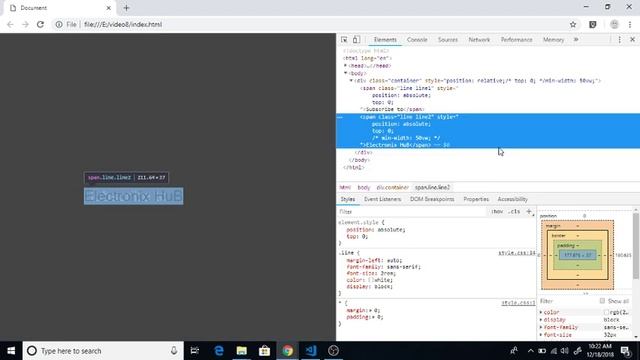Open the Styles sub-tab
Image resolution: width=640 pixels, height=360 pixels.
(348, 199)
